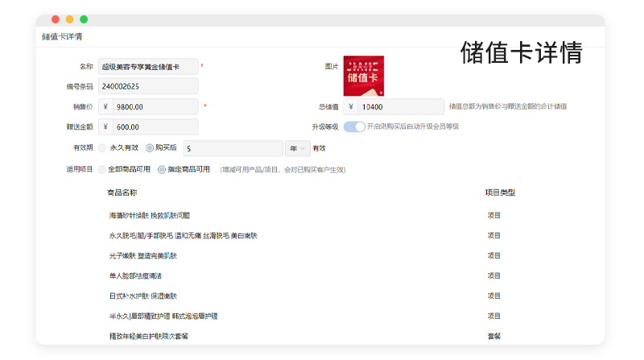The height and width of the screenshot is (360, 644).
Task: Click the 赠送金额 600.00 input field
Action: click(x=155, y=126)
